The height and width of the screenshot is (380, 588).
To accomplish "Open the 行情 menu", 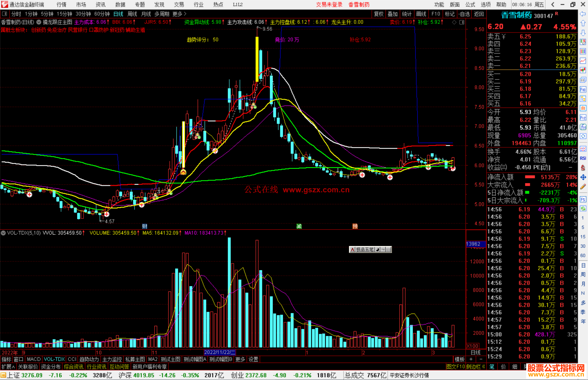I will 61,5.
